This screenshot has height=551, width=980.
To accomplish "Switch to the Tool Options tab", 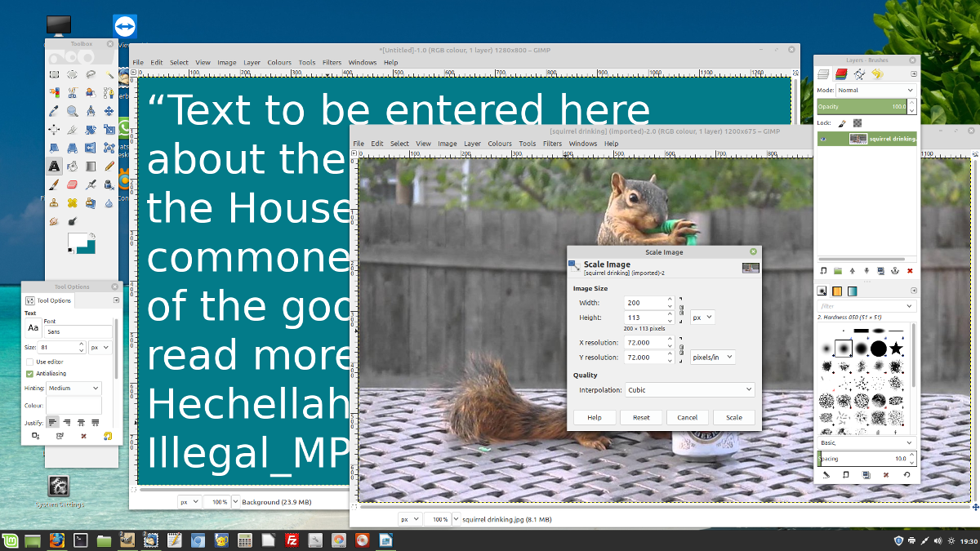I will coord(49,300).
